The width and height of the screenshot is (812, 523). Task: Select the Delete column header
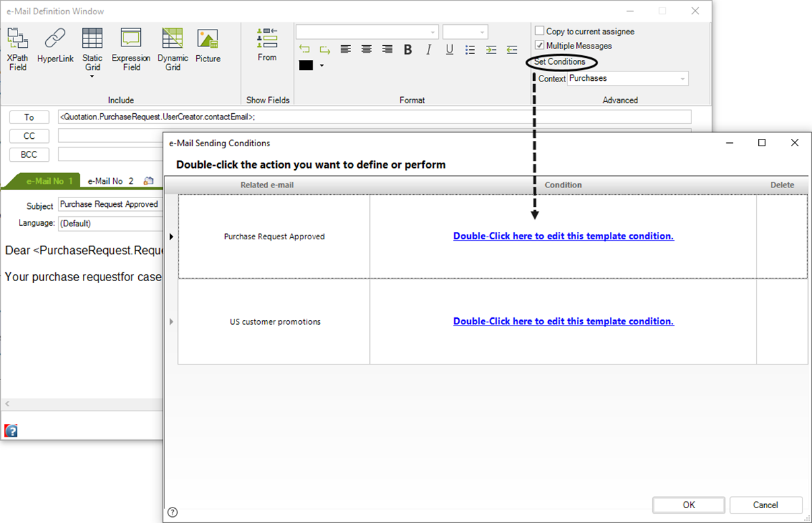click(x=782, y=185)
